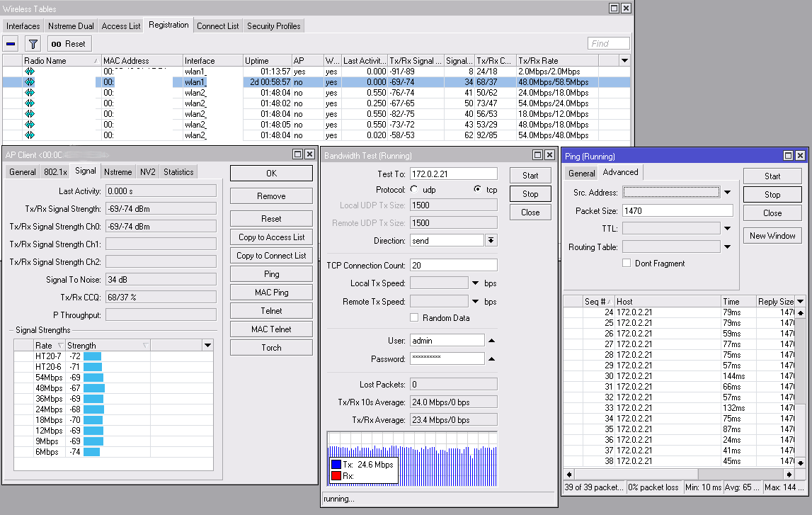Image resolution: width=812 pixels, height=515 pixels.
Task: Open the Signal Strengths table column menu arrow
Action: 207,346
